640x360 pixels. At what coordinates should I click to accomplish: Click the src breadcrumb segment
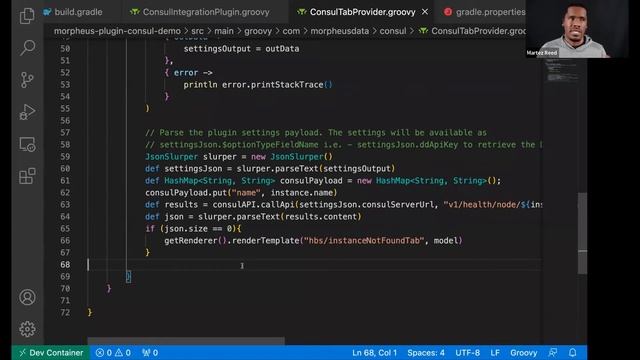[x=197, y=31]
